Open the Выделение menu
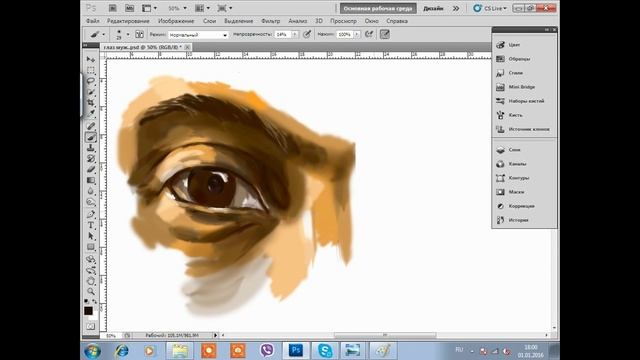This screenshot has height=360, width=640. pyautogui.click(x=238, y=21)
